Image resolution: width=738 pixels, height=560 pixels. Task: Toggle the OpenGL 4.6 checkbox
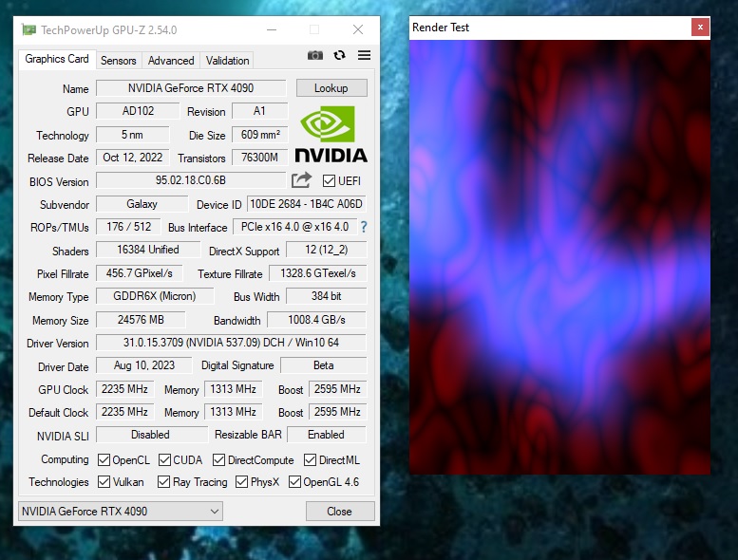294,482
